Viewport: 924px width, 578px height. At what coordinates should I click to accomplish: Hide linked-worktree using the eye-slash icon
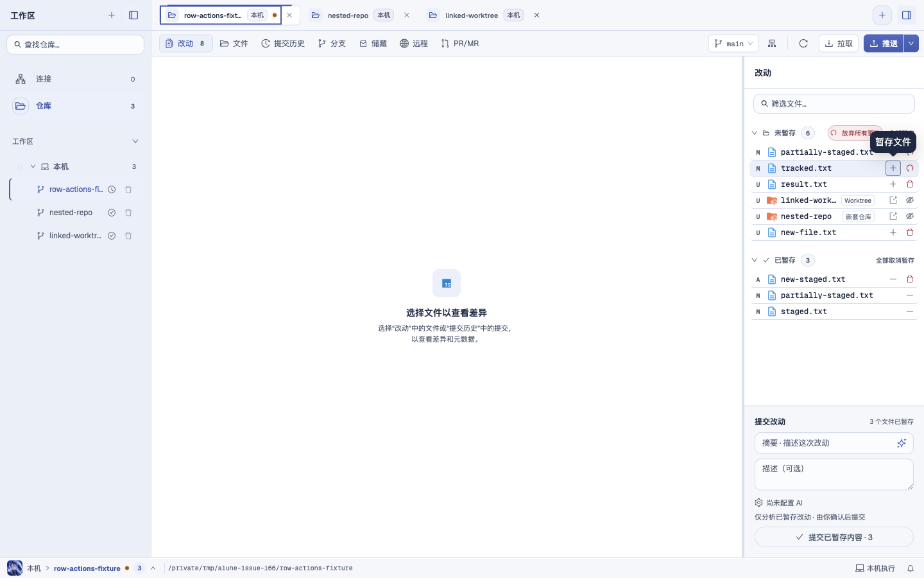pos(910,200)
